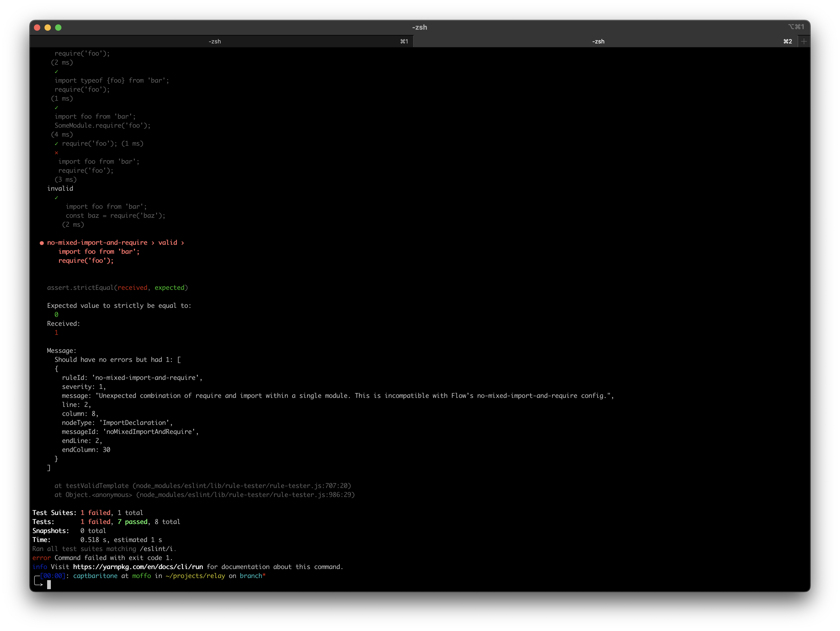This screenshot has width=840, height=631.
Task: Click the yellow minimize traffic light button
Action: [x=47, y=27]
